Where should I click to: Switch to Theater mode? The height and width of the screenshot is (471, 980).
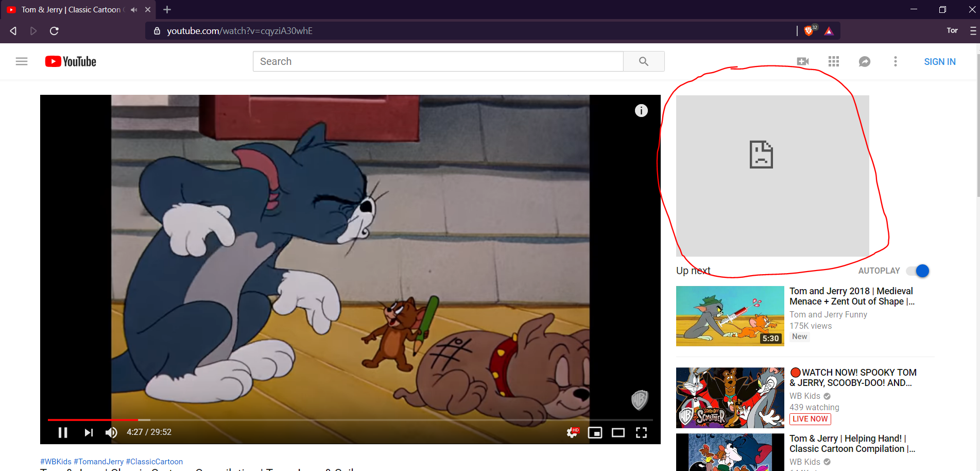618,432
